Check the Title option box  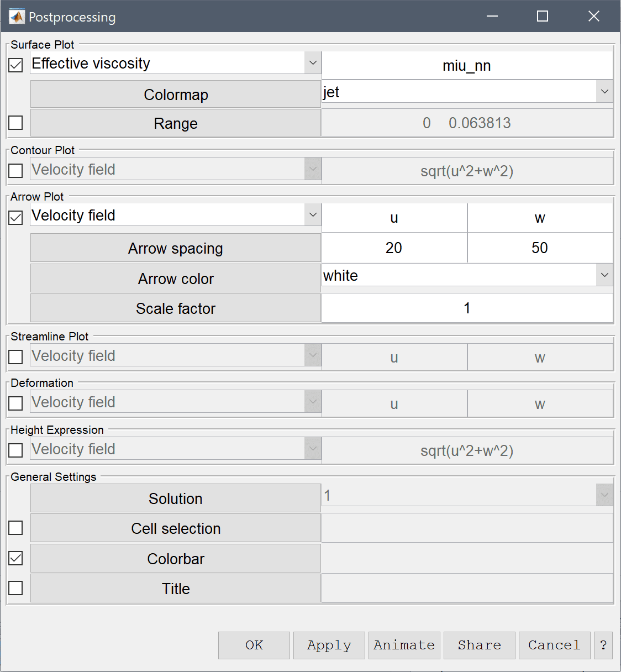coord(15,588)
